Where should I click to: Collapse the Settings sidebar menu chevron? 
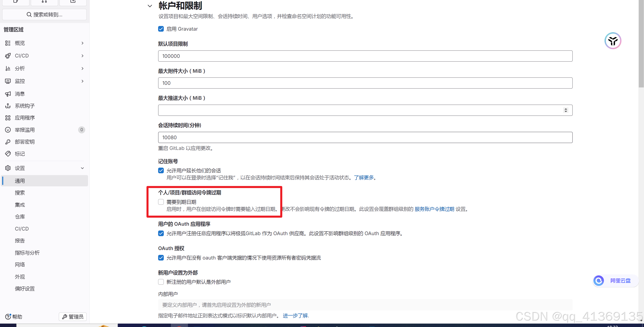82,168
